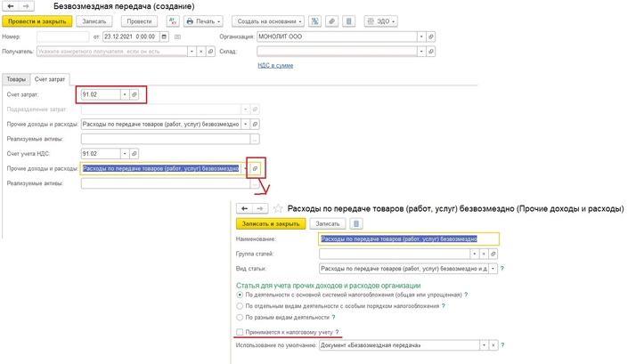Open dropdown of Прочие доходы under Счет затрат

(x=246, y=124)
